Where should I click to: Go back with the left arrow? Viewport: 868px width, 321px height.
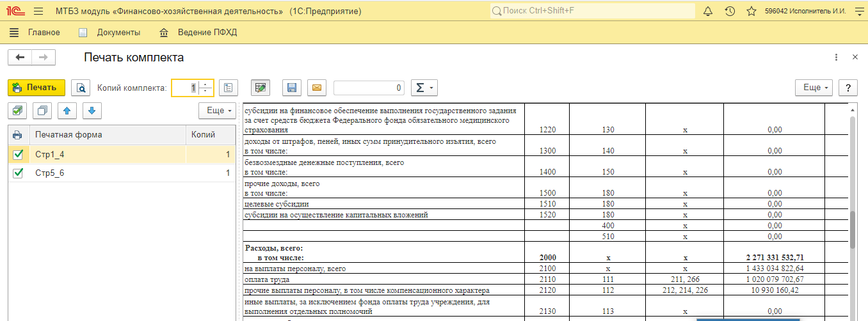pos(20,58)
